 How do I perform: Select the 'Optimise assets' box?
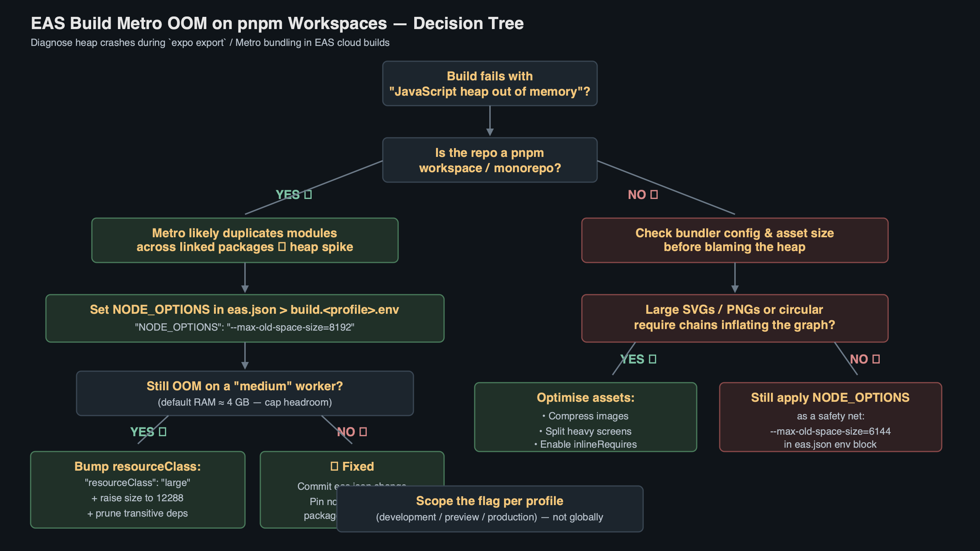(x=586, y=417)
